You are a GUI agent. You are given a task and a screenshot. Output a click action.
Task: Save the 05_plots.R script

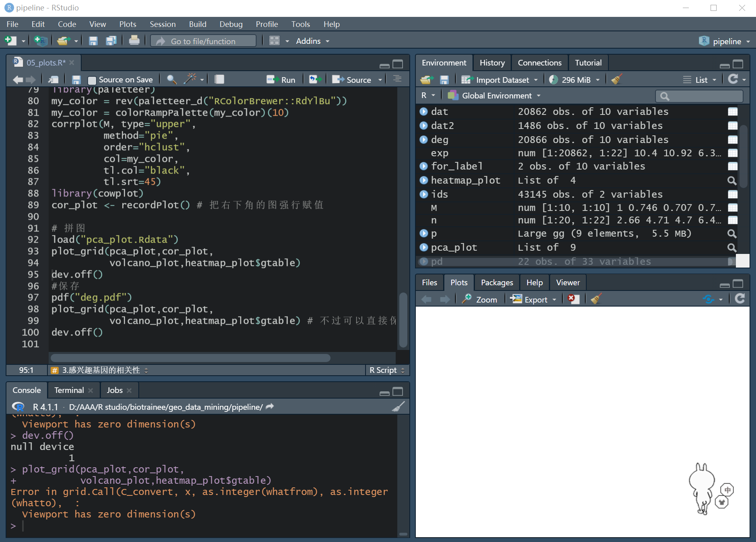pyautogui.click(x=76, y=79)
